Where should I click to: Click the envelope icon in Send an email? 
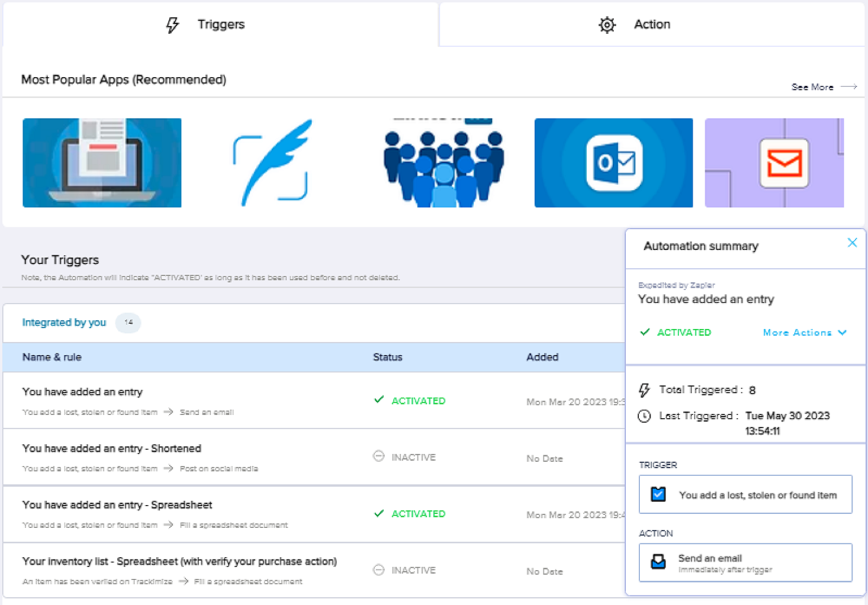coord(658,562)
